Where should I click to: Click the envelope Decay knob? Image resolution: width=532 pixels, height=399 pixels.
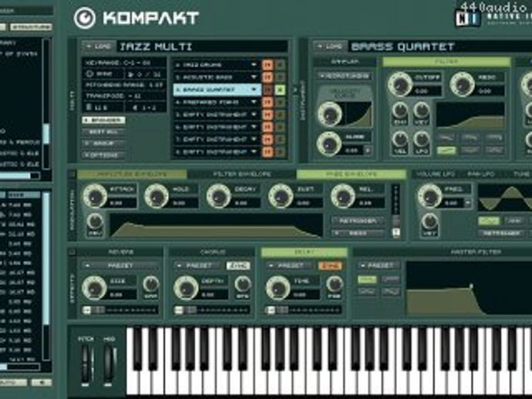tap(219, 196)
